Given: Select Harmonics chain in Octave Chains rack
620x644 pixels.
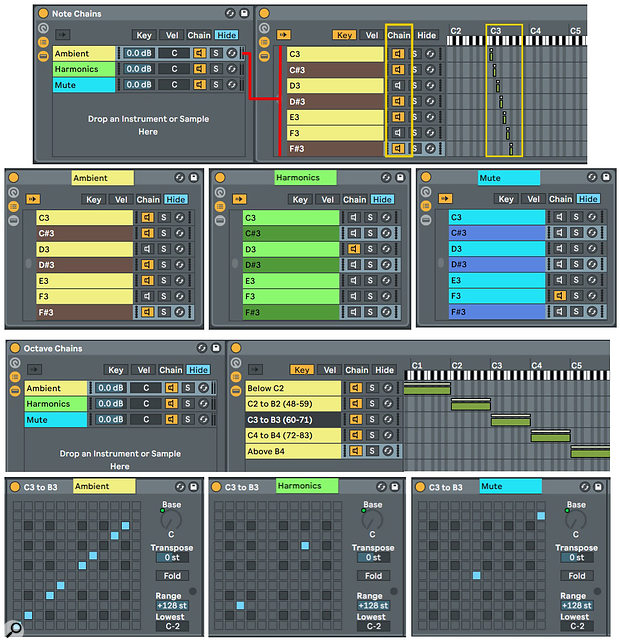Looking at the screenshot, I should click(x=56, y=404).
